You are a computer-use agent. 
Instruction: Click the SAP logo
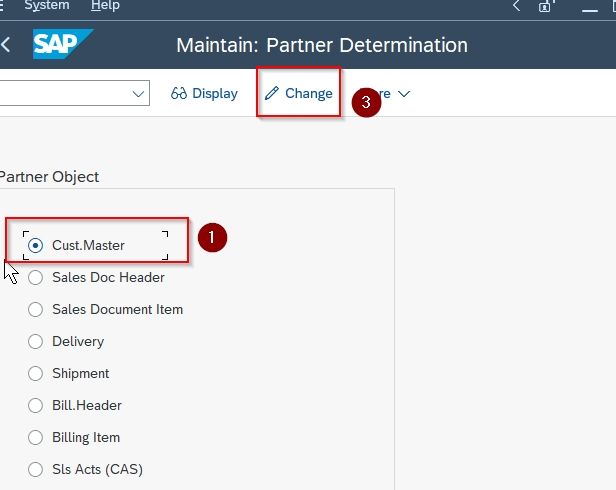(x=63, y=44)
